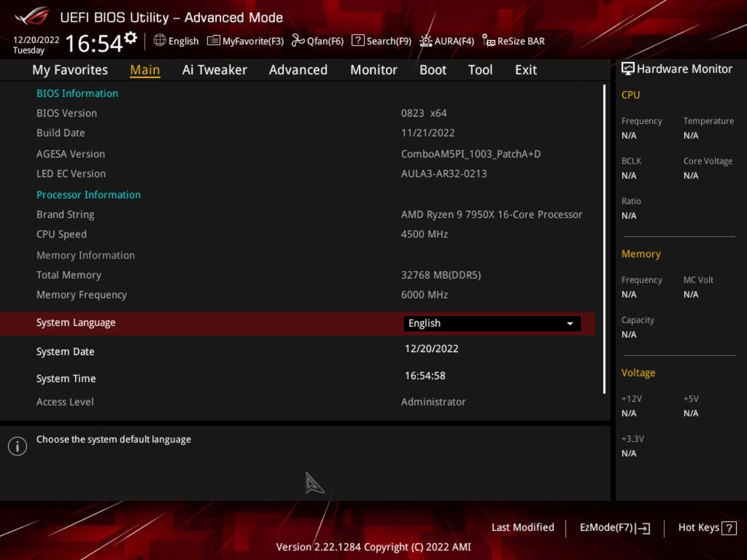Open MyFavorite(F3) menu
The height and width of the screenshot is (560, 747).
click(245, 41)
